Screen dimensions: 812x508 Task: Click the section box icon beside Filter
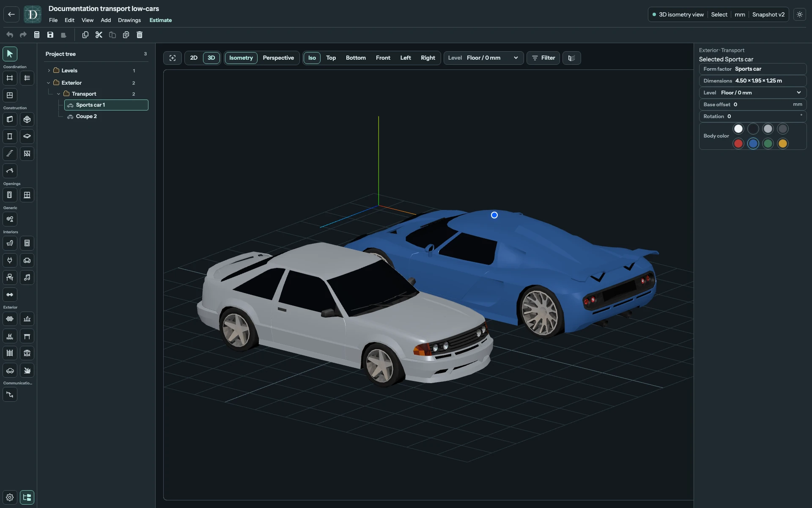571,58
